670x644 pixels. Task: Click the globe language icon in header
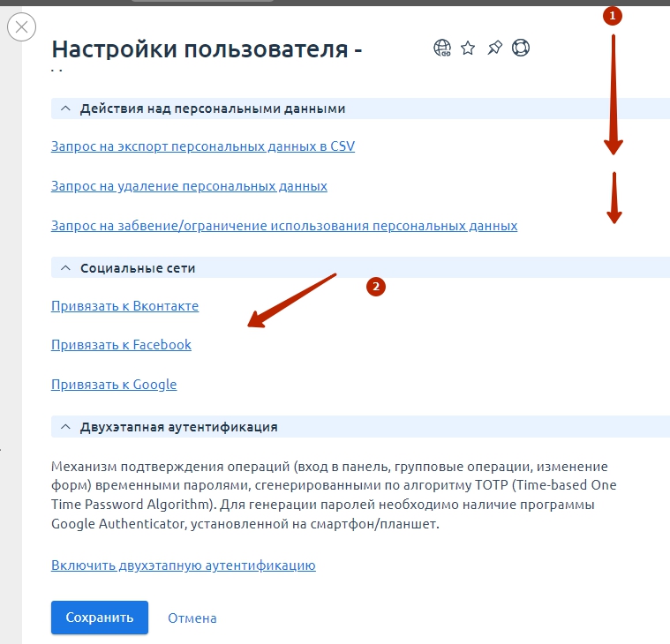(x=442, y=48)
